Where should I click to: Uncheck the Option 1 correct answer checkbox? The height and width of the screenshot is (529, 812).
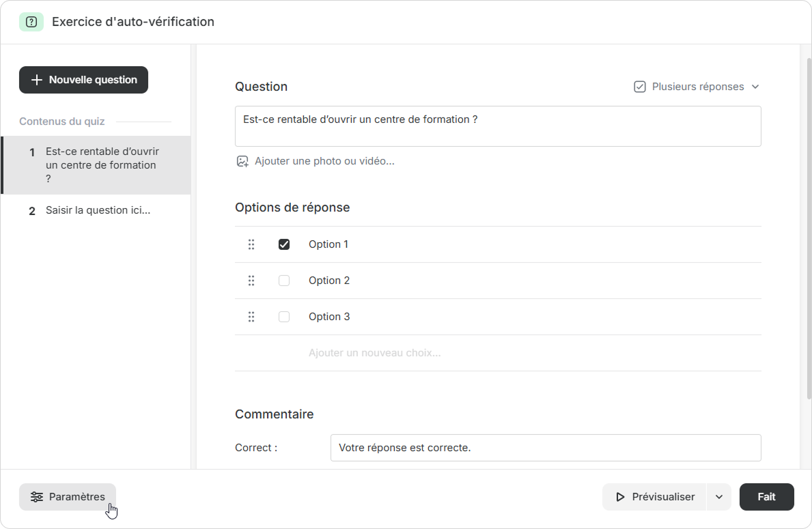pos(284,244)
